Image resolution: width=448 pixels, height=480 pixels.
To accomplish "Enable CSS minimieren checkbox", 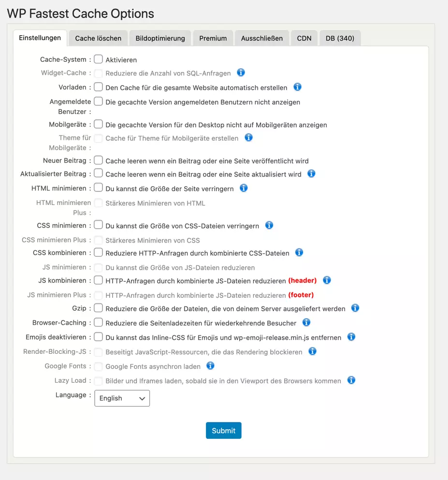I will [98, 225].
